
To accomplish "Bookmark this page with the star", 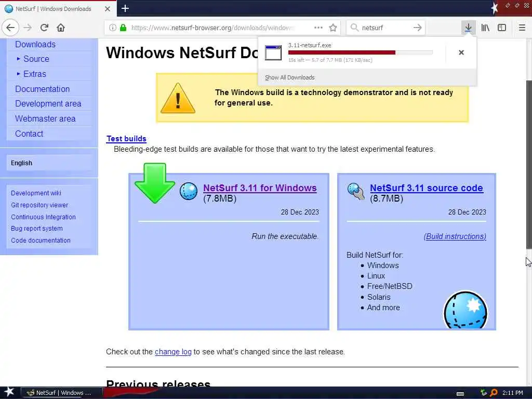I will (x=333, y=28).
